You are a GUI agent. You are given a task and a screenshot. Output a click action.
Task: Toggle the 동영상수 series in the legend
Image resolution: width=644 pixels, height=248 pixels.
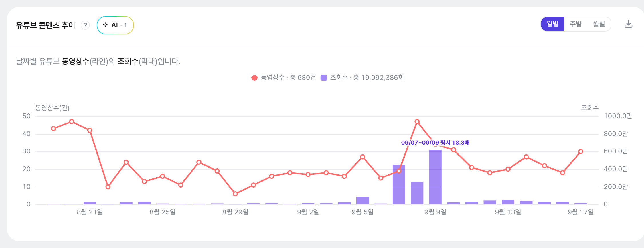pyautogui.click(x=284, y=78)
